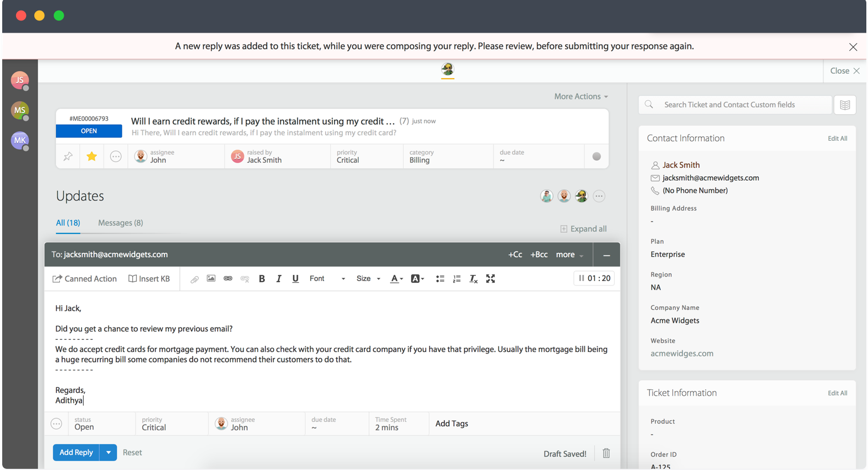Open the MS agent avatar in sidebar
Image resolution: width=868 pixels, height=470 pixels.
click(20, 110)
